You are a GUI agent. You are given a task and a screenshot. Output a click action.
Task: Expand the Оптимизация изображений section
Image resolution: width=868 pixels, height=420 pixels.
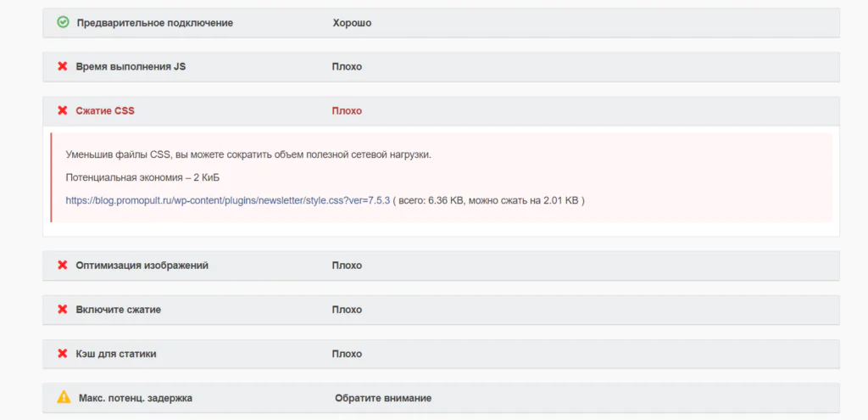pyautogui.click(x=441, y=266)
